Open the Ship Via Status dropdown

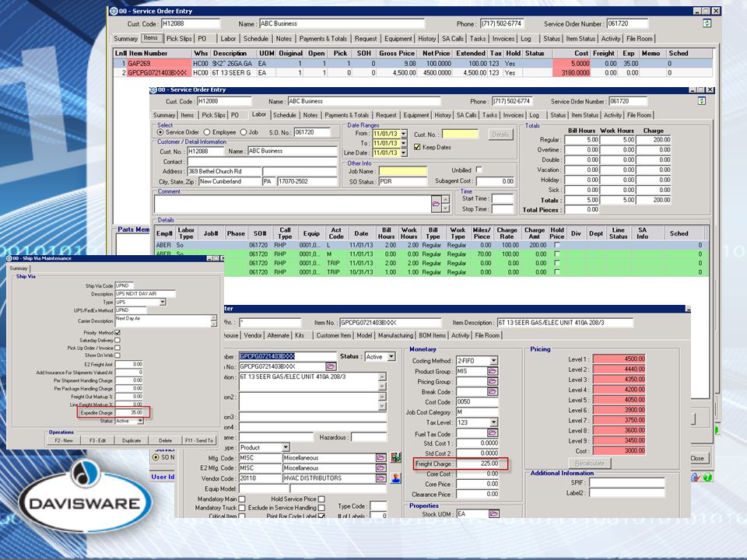point(140,421)
